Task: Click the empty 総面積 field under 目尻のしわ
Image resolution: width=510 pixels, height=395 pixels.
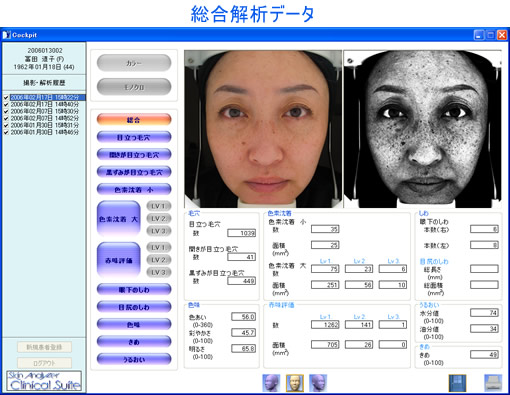Action: pos(484,285)
